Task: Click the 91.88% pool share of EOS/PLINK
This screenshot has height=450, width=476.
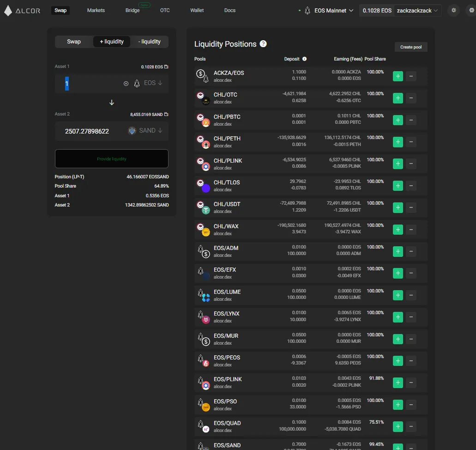Action: tap(376, 378)
